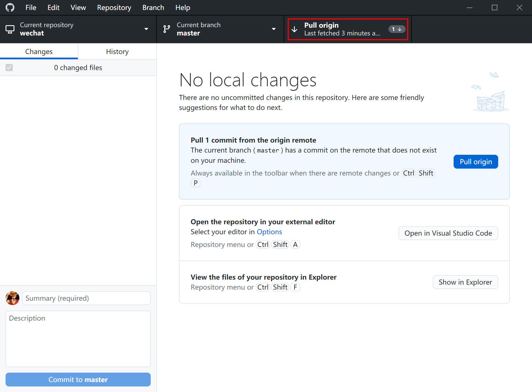Open editor settings via Options link
The height and width of the screenshot is (392, 532).
tap(269, 232)
